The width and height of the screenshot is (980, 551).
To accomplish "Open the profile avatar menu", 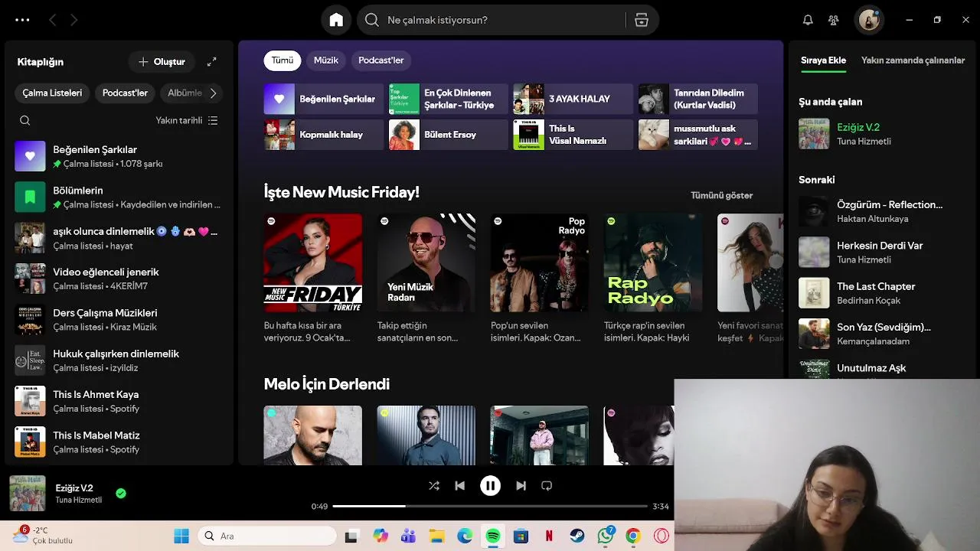I will point(869,20).
